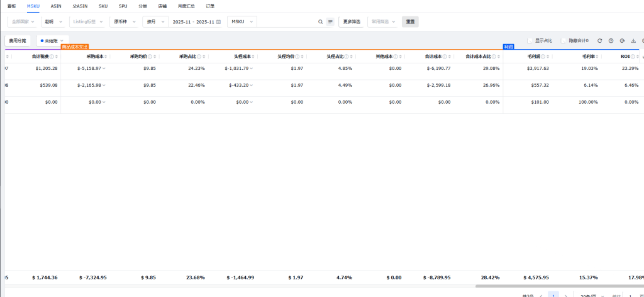Screen dimensions: 644x297
Task: Expand the 按月 period dropdown
Action: point(155,21)
